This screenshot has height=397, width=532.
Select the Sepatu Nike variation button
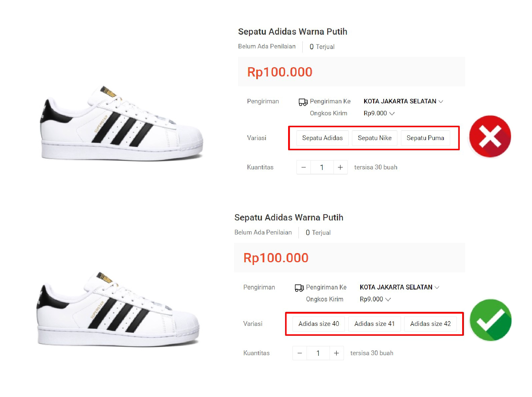coord(374,138)
